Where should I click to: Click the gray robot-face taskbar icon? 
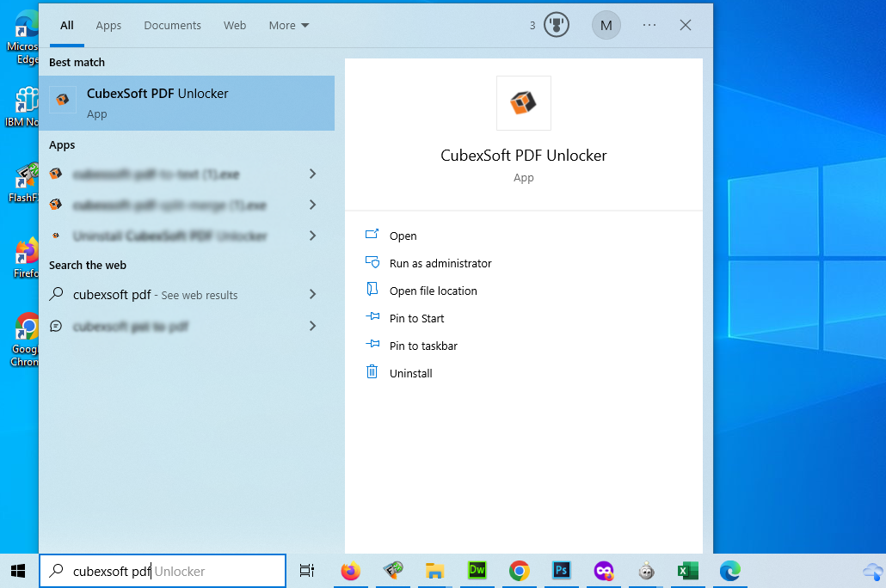(646, 571)
